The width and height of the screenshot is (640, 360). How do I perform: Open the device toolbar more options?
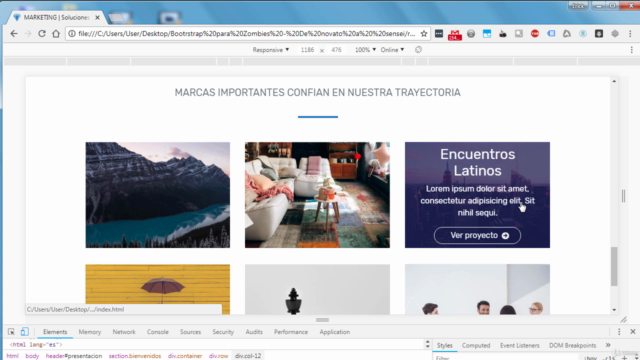(631, 50)
